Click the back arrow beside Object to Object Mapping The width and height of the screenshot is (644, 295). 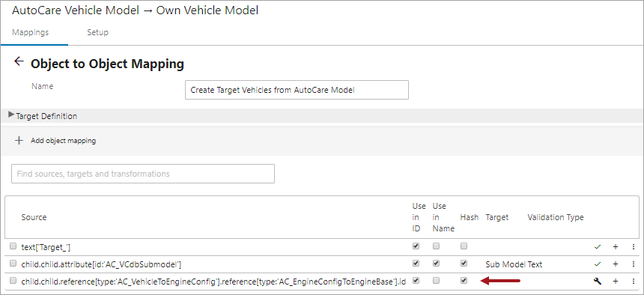coord(19,61)
